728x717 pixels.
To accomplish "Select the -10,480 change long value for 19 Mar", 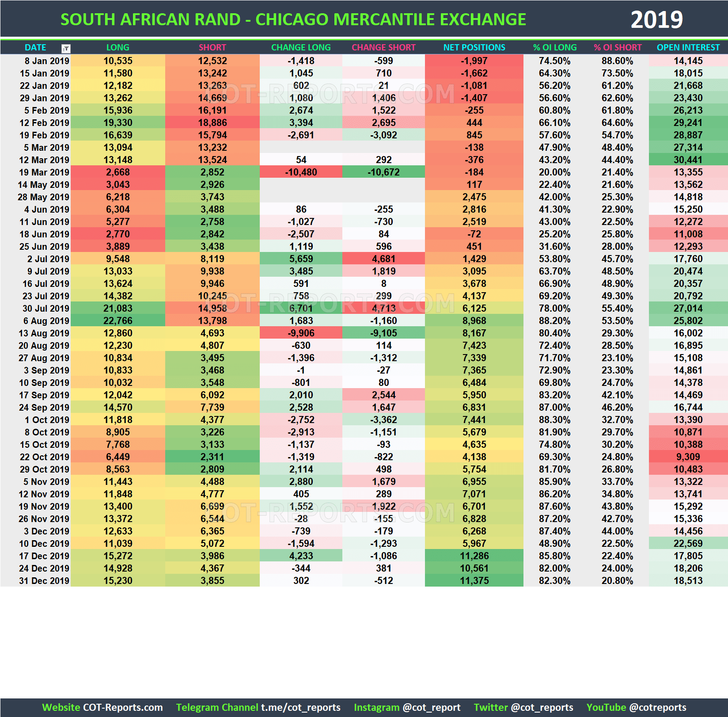I will point(301,172).
